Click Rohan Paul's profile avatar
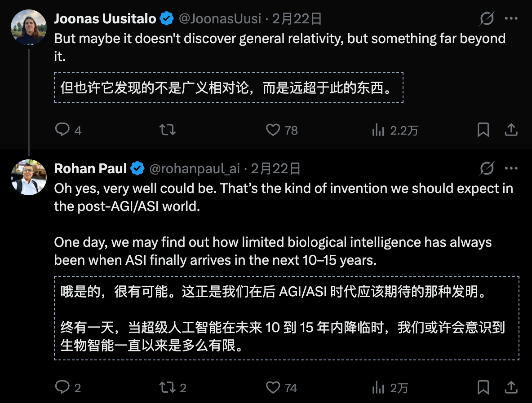Screen dimensions: 532x403 click(29, 177)
